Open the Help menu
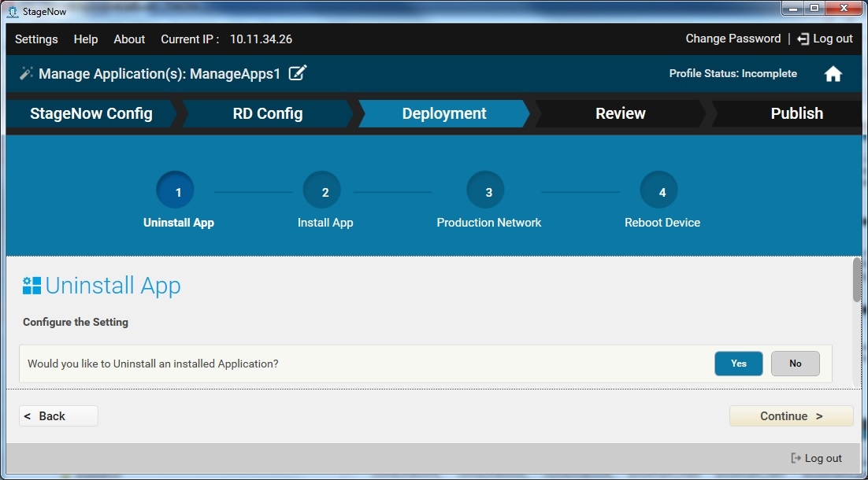868x480 pixels. tap(86, 39)
